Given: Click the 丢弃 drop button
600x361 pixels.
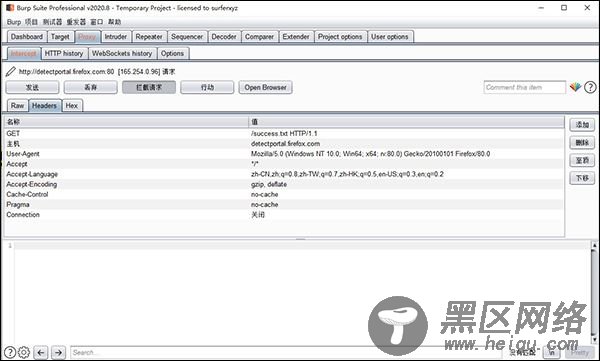Looking at the screenshot, I should pos(91,87).
